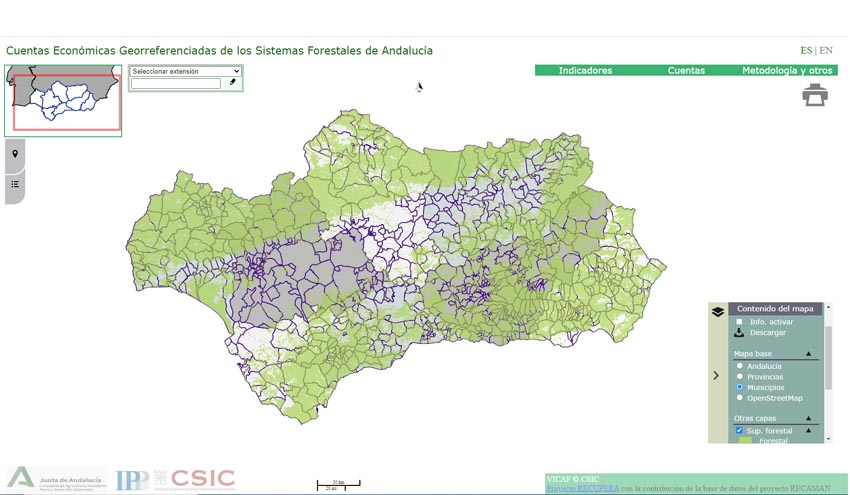850x495 pixels.
Task: Click the Junta de Andalucía logo
Action: tap(56, 479)
